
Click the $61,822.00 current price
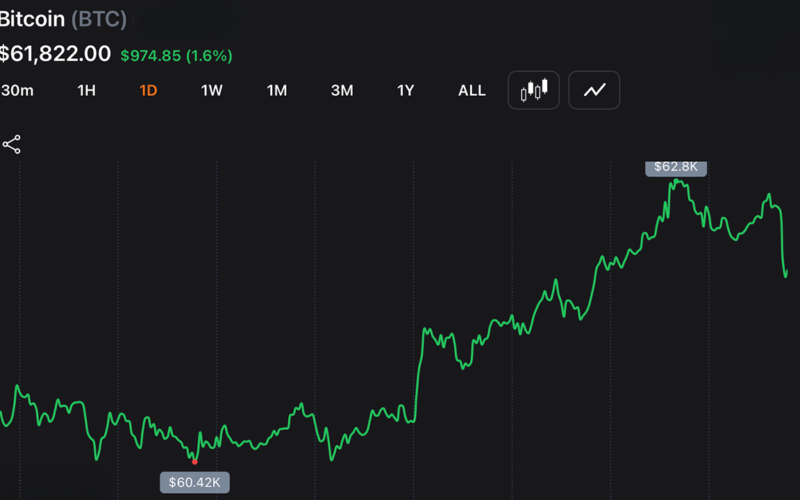click(x=55, y=54)
